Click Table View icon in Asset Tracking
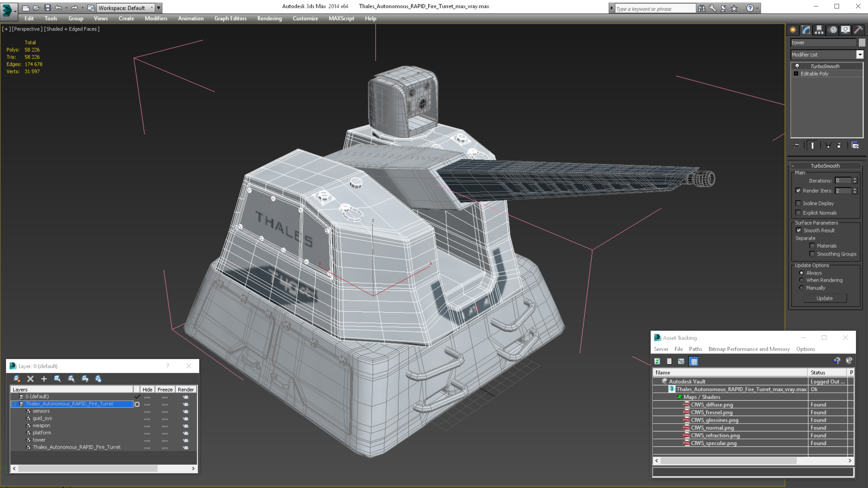The width and height of the screenshot is (868, 488). pyautogui.click(x=694, y=361)
